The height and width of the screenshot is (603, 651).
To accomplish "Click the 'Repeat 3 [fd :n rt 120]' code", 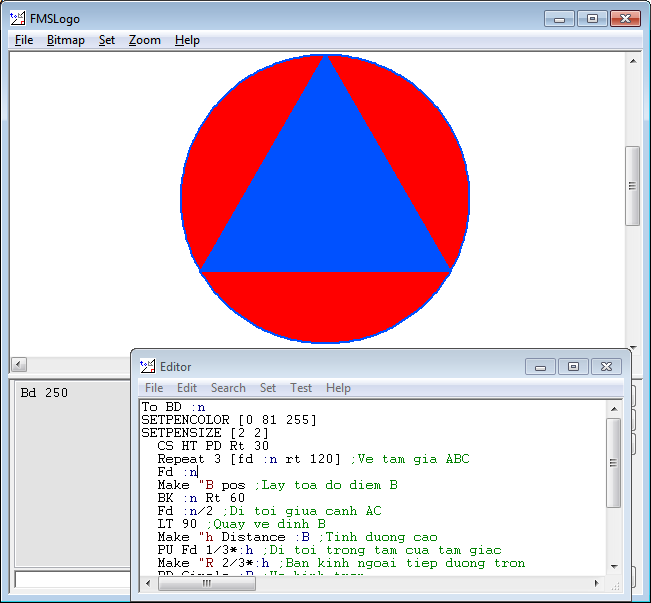I will click(249, 459).
